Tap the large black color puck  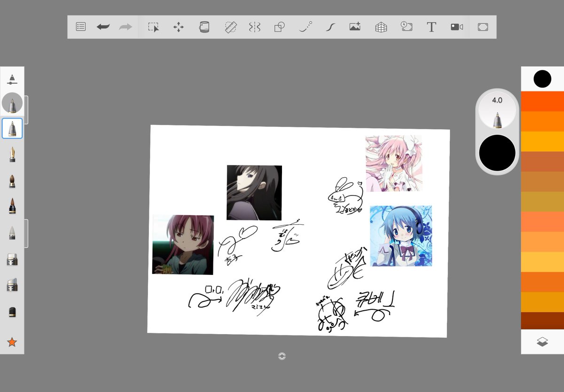[497, 153]
